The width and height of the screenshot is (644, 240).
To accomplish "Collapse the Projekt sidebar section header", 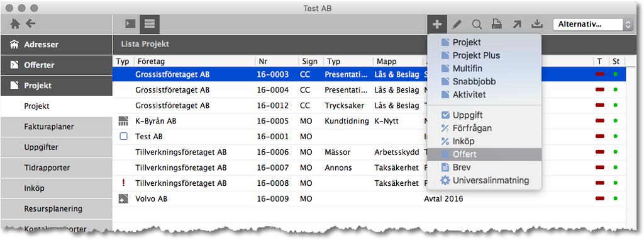I will (x=57, y=86).
